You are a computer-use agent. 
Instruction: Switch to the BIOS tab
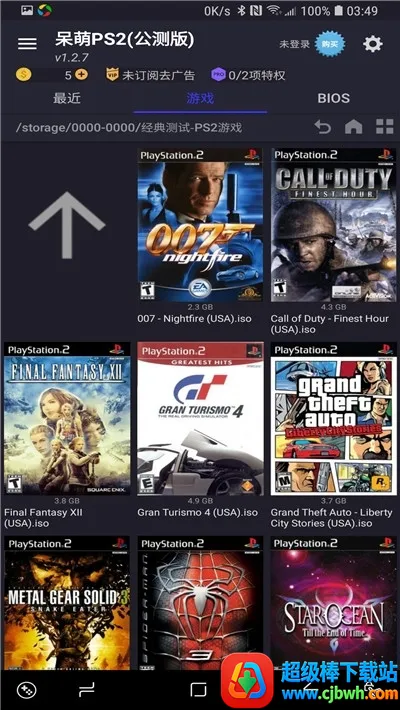click(x=333, y=98)
